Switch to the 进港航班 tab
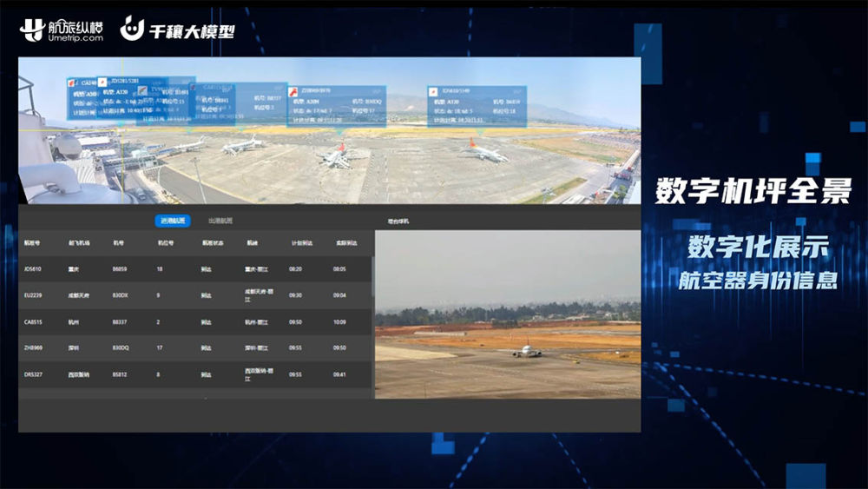 click(x=171, y=221)
